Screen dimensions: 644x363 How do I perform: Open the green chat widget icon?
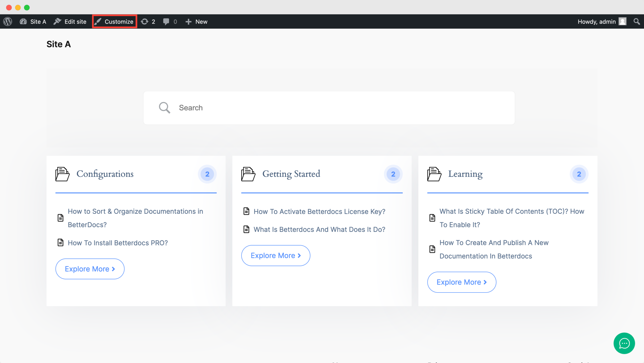point(624,343)
